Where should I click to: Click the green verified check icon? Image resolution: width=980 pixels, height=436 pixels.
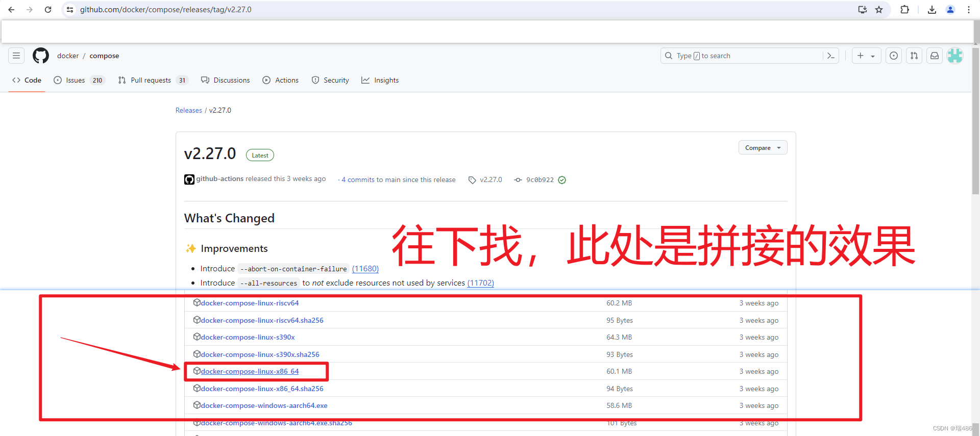point(562,179)
